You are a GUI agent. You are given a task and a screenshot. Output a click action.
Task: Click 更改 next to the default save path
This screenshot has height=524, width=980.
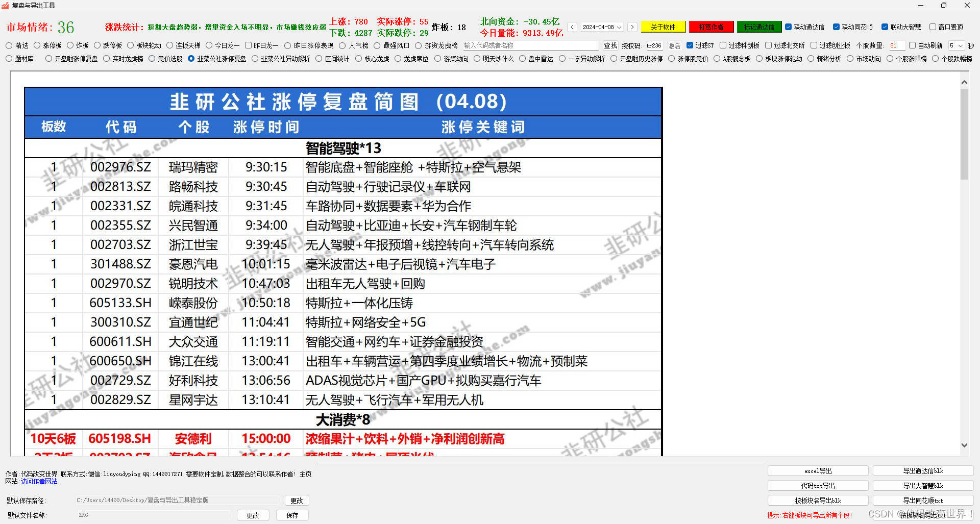[x=297, y=501]
